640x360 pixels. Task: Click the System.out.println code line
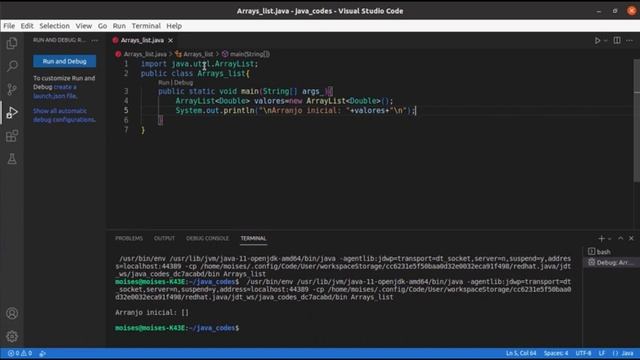click(x=296, y=111)
